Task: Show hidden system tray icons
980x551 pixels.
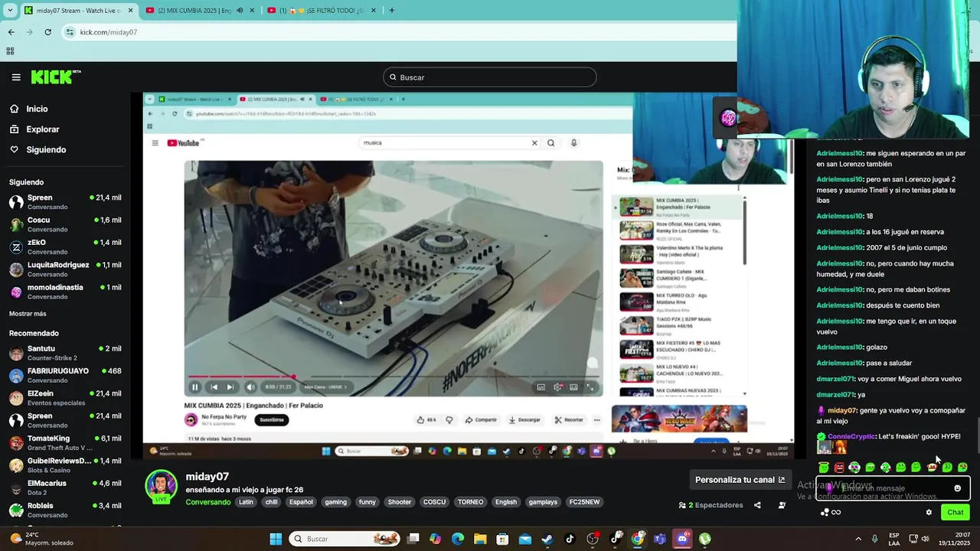Action: pos(857,539)
